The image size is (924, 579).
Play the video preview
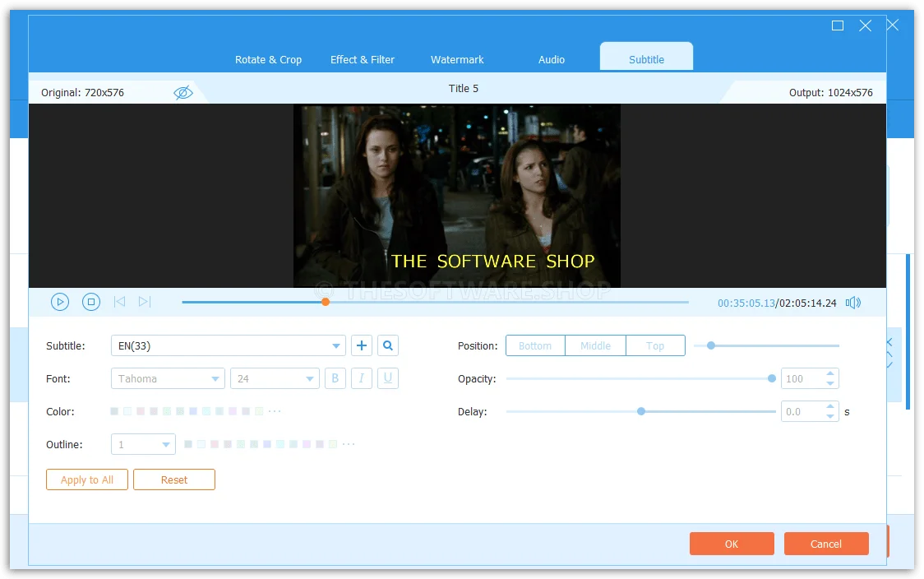pyautogui.click(x=60, y=302)
